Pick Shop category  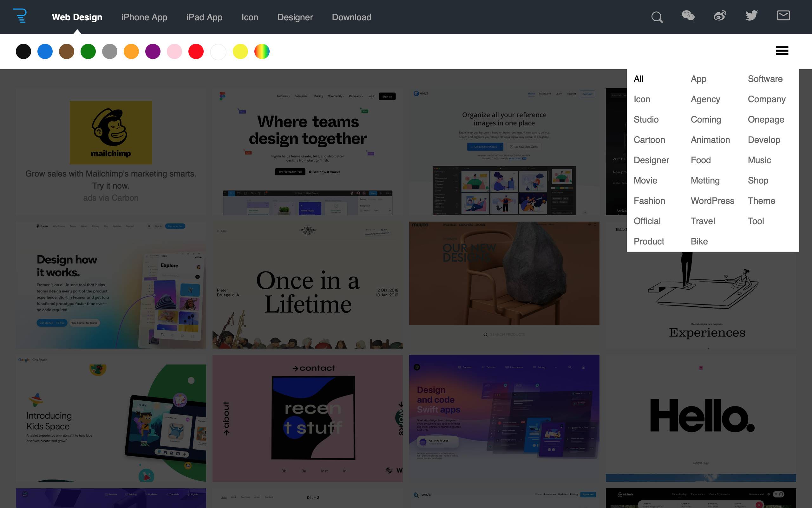point(758,181)
